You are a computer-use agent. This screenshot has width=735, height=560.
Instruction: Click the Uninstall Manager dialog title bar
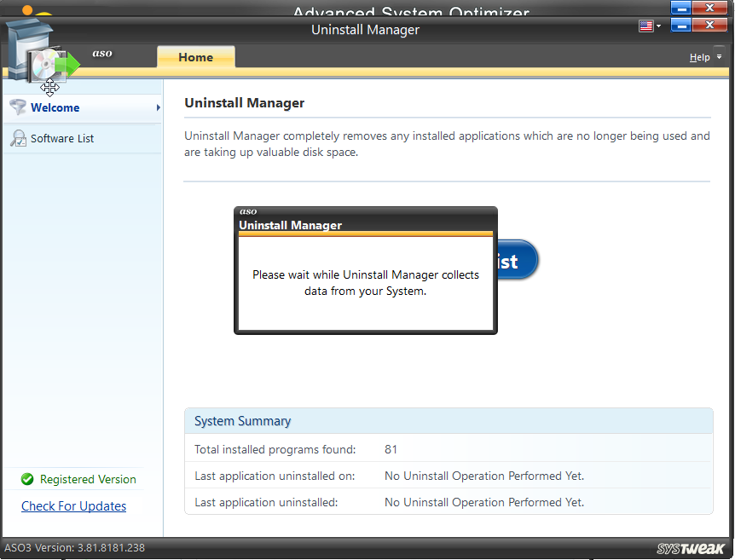pyautogui.click(x=365, y=225)
